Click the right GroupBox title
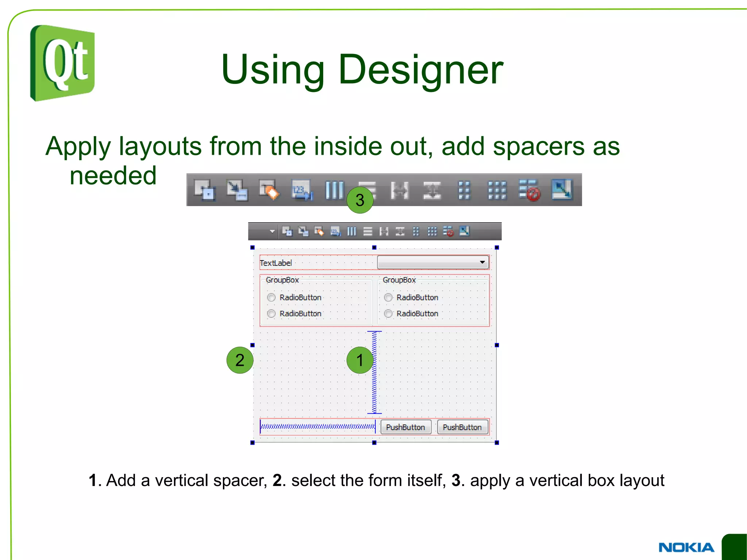Screen dimensions: 747x560 pos(399,280)
